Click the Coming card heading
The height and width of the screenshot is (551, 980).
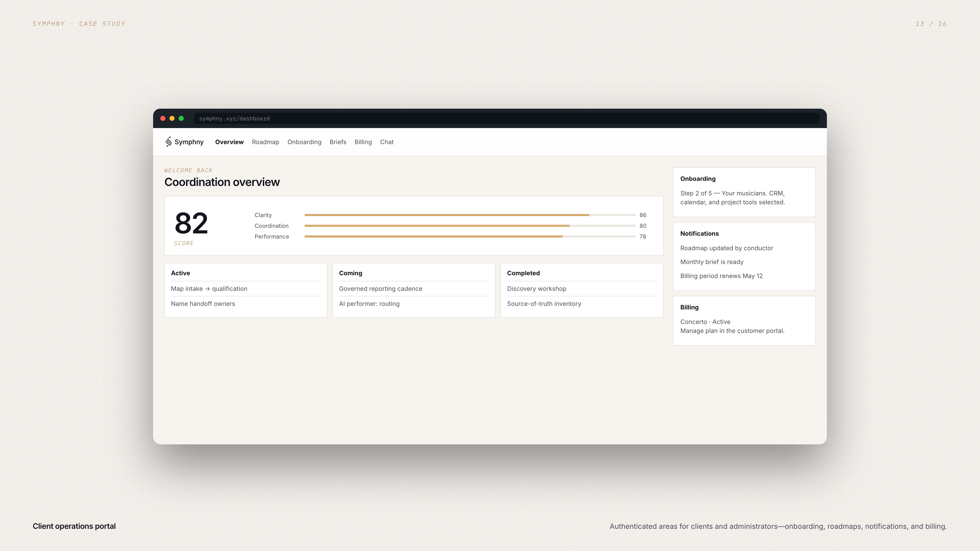[x=350, y=273]
